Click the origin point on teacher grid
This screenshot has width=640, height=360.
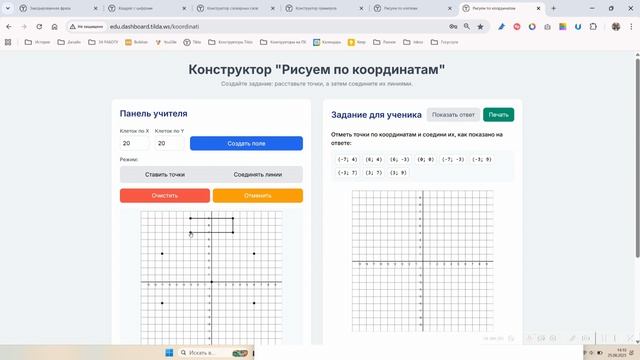[211, 282]
